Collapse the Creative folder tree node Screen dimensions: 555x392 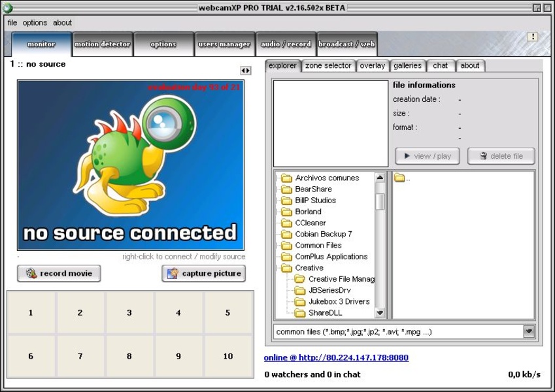[x=277, y=268]
